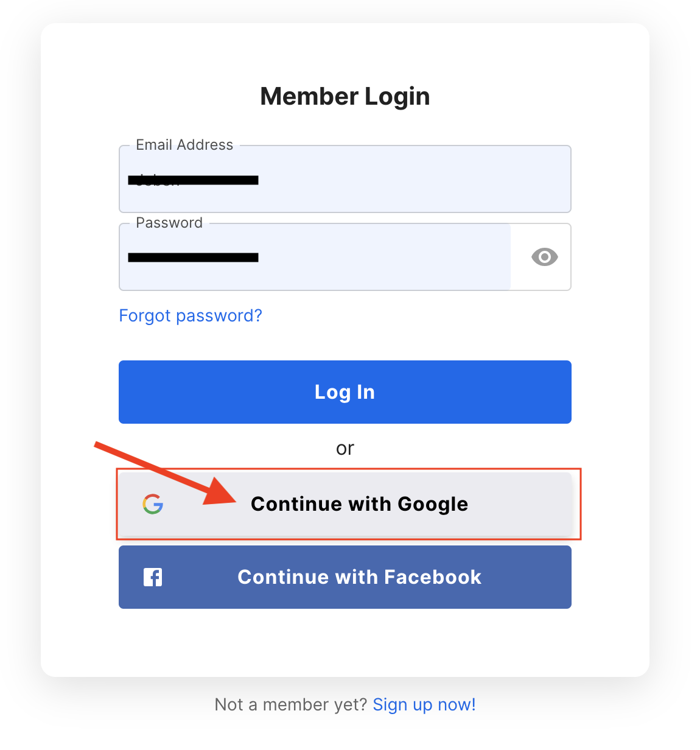Click the red arrow annotation head
700x750 pixels.
[x=220, y=491]
